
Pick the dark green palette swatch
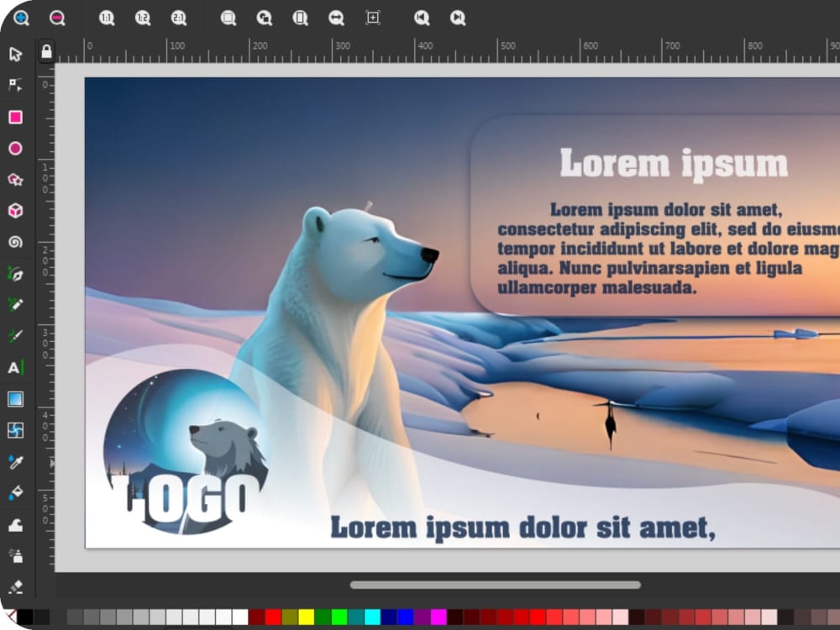323,617
